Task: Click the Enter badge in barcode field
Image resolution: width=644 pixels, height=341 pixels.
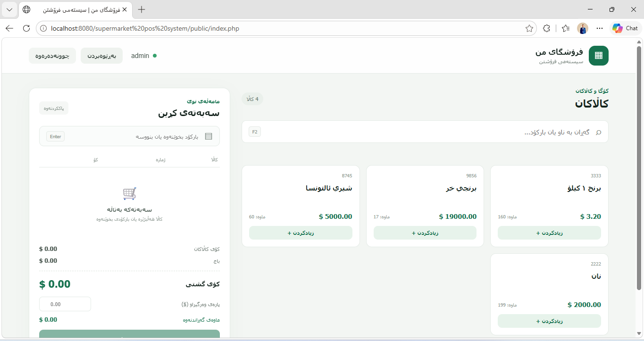Action: (56, 136)
